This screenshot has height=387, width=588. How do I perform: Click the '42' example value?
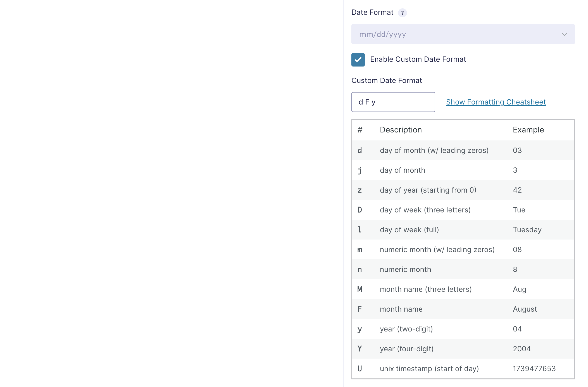coord(517,190)
